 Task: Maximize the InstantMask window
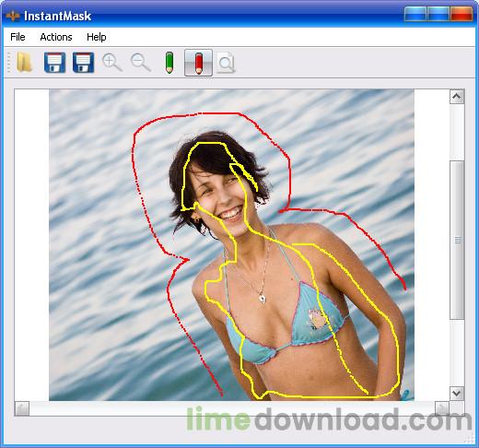tap(438, 14)
